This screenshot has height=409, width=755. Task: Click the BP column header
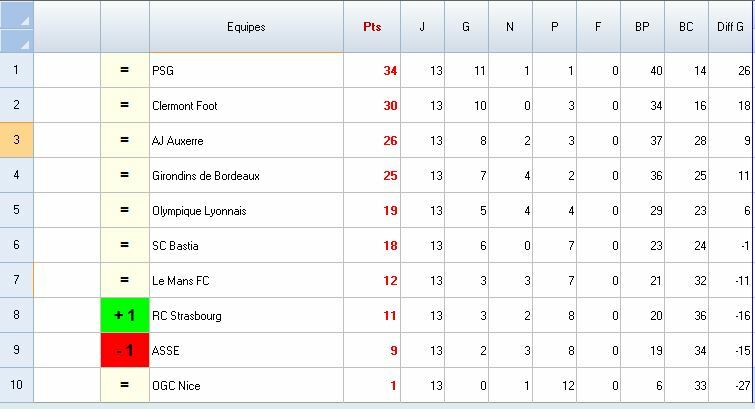(642, 27)
